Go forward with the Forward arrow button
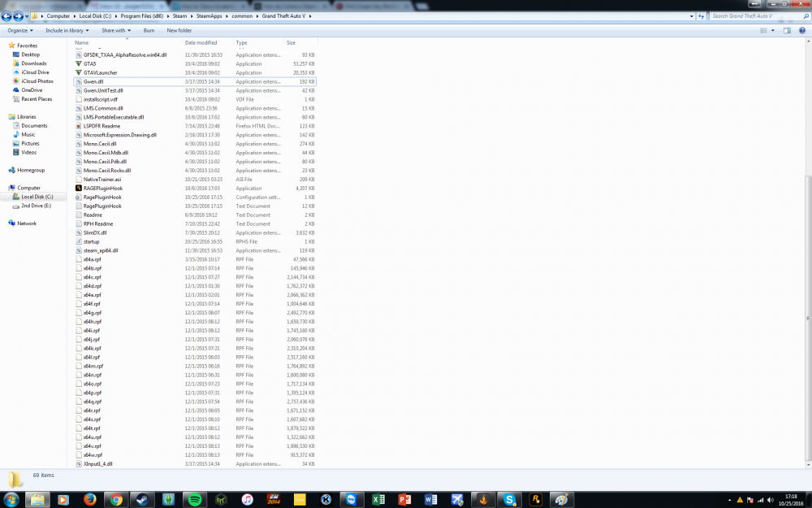This screenshot has width=812, height=508. (18, 16)
